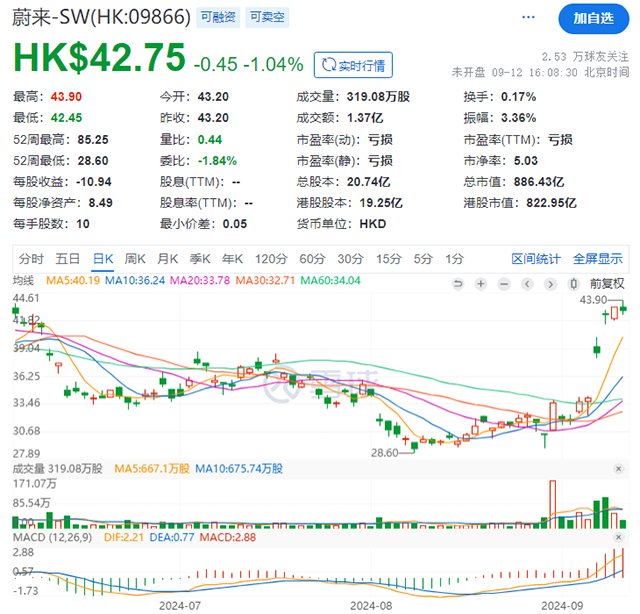Click the 委比 -1.84% value
640x614 pixels.
pos(217,160)
